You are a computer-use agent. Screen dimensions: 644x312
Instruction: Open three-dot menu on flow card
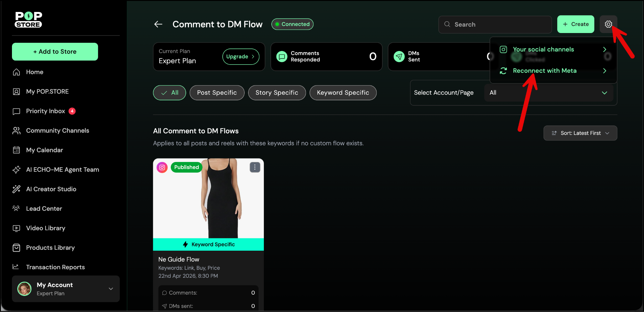click(255, 167)
